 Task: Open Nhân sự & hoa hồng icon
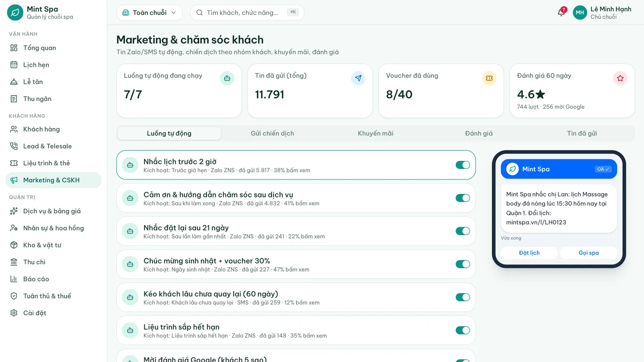pyautogui.click(x=14, y=228)
